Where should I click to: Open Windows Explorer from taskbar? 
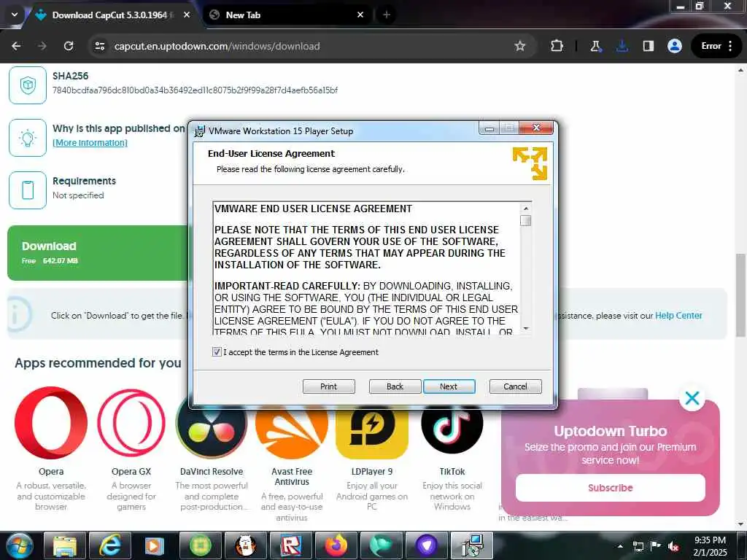pyautogui.click(x=65, y=545)
